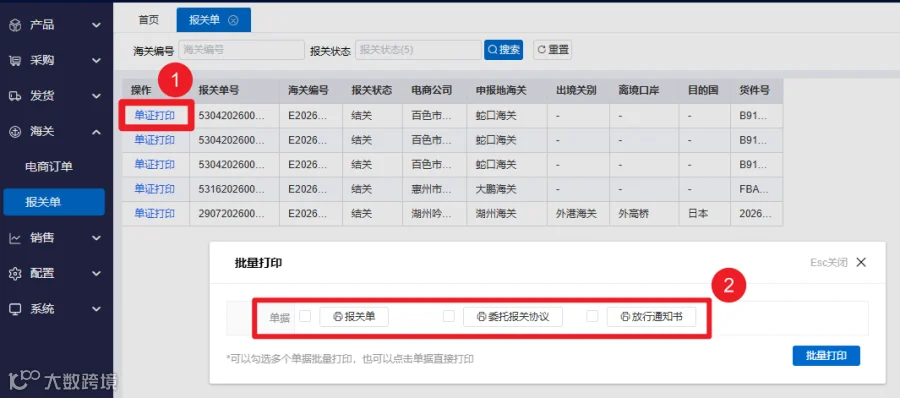Click the 采购 shopping cart icon
The image size is (900, 398).
(15, 61)
